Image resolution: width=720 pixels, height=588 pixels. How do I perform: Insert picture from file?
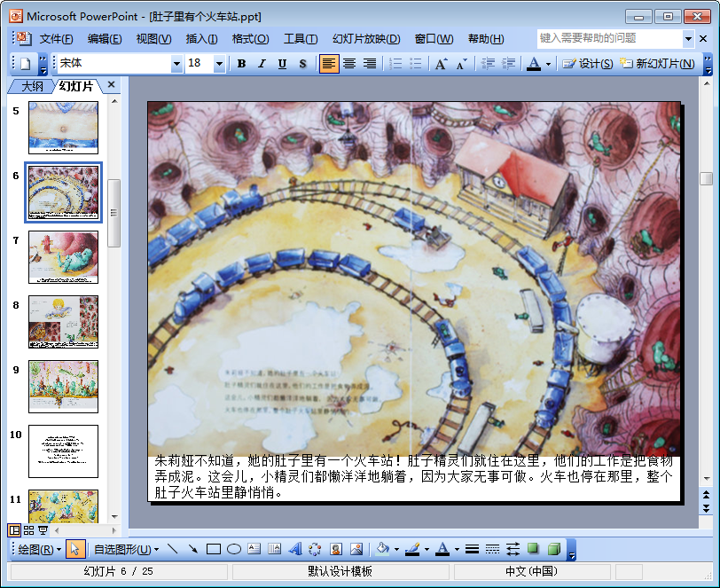click(x=356, y=549)
